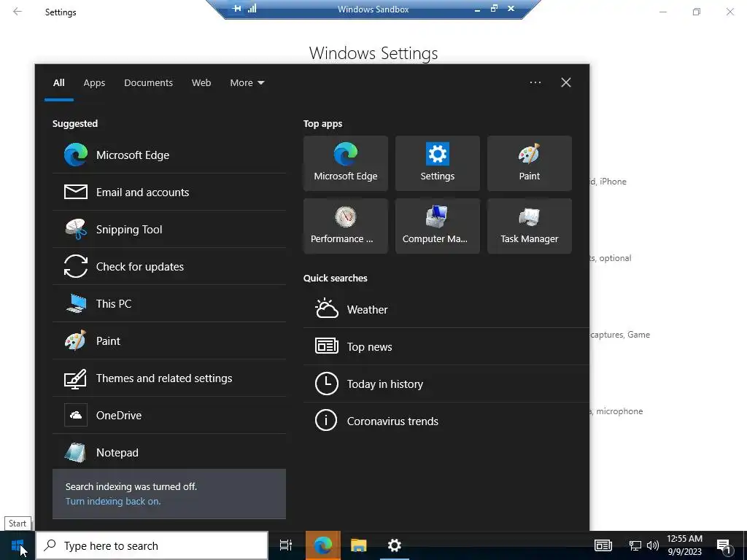Open volume icon in system tray

tap(653, 545)
